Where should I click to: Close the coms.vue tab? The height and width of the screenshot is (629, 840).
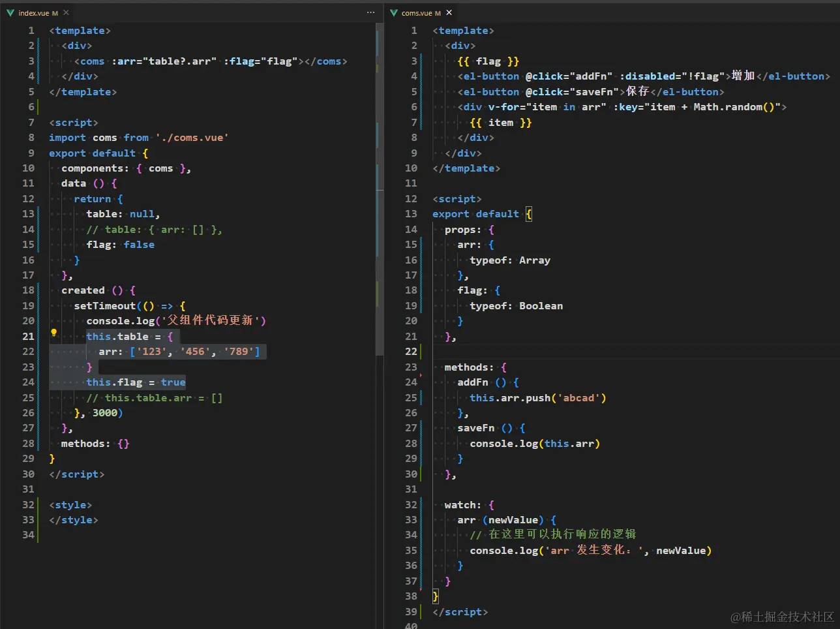click(449, 12)
